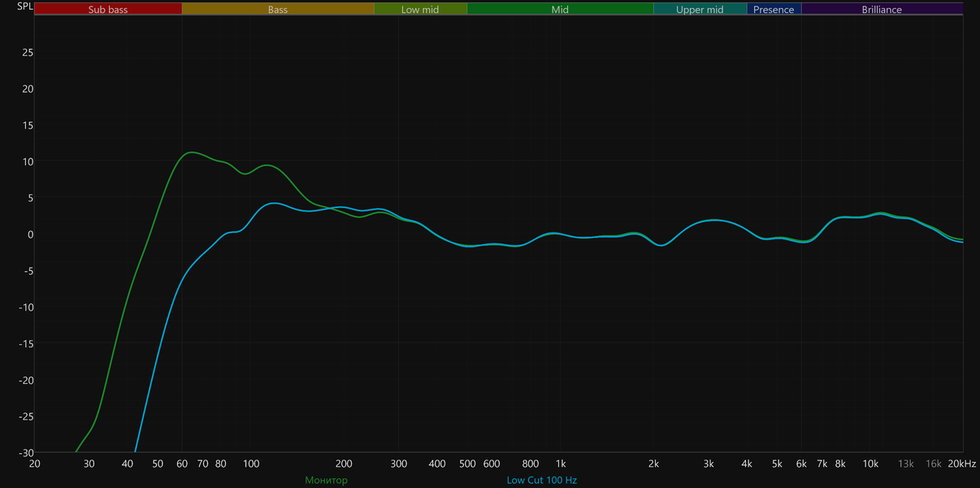The width and height of the screenshot is (980, 488).
Task: Click the 20kHz axis label
Action: (962, 464)
